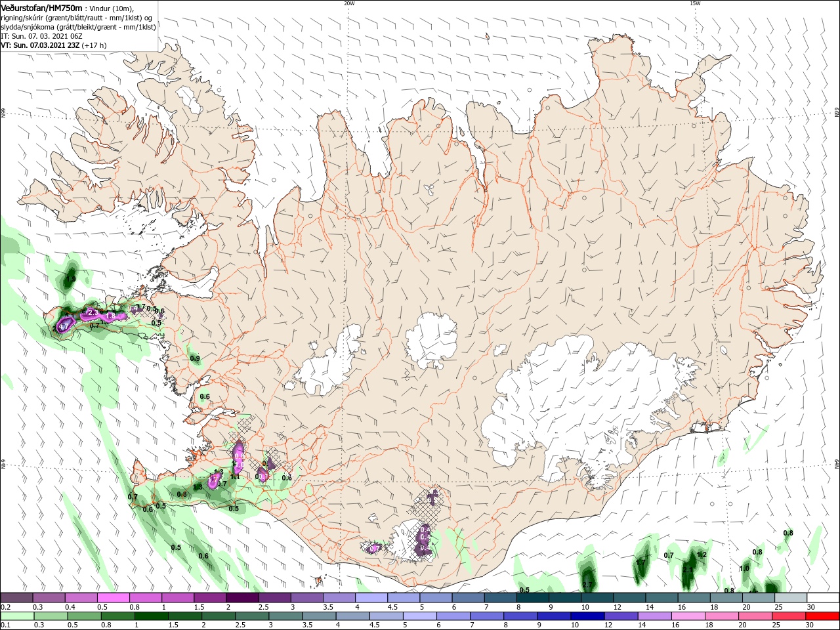Pick the lightest green rain swatch starting at 0.1
Image resolution: width=840 pixels, height=630 pixels.
click(17, 616)
